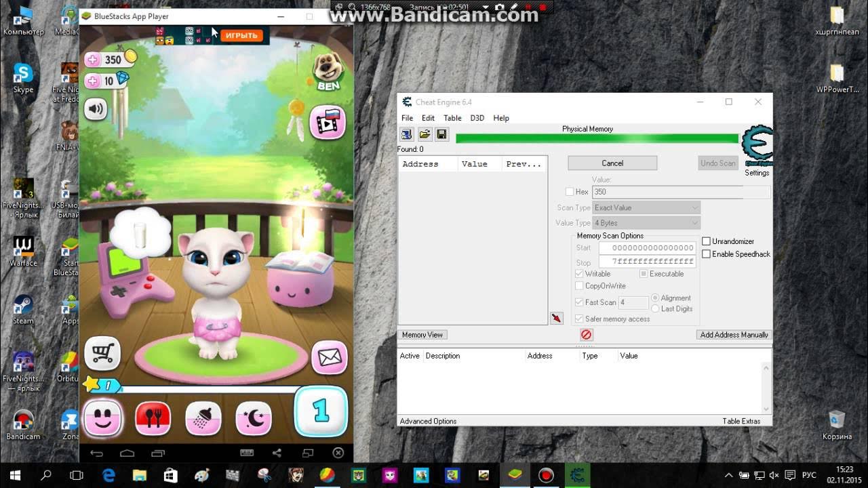
Task: Open Microsoft Edge from taskbar
Action: [108, 475]
